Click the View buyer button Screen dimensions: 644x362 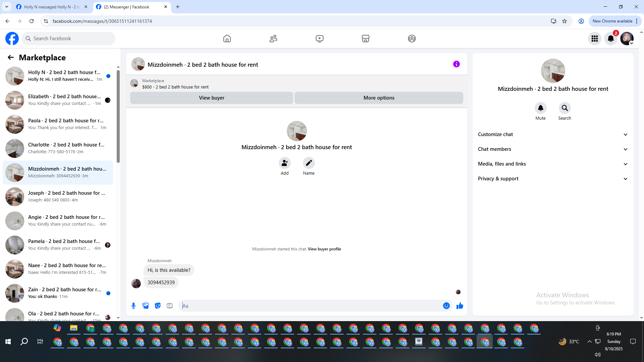coord(211,98)
